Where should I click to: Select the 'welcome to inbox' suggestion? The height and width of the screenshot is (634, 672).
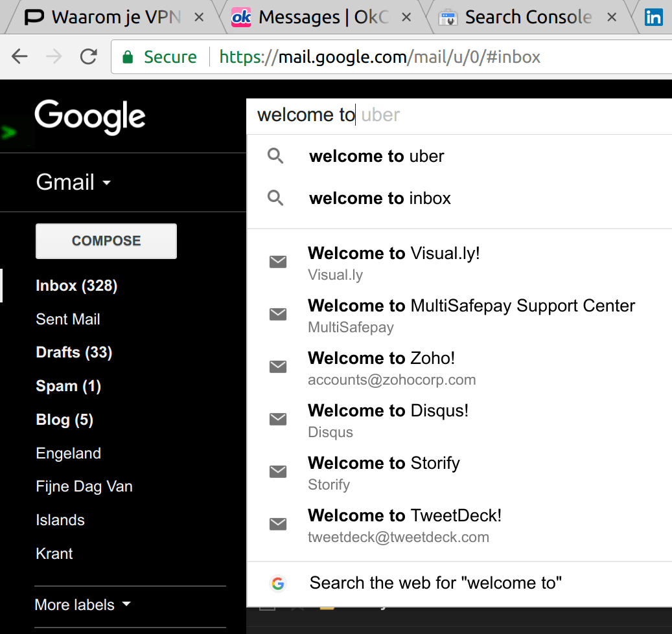459,198
